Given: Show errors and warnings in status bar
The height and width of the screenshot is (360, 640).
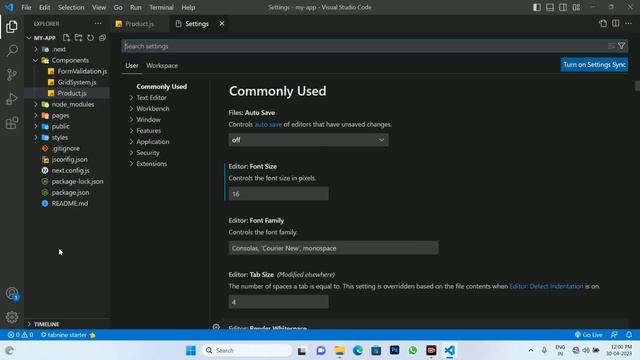Looking at the screenshot, I should coord(20,335).
